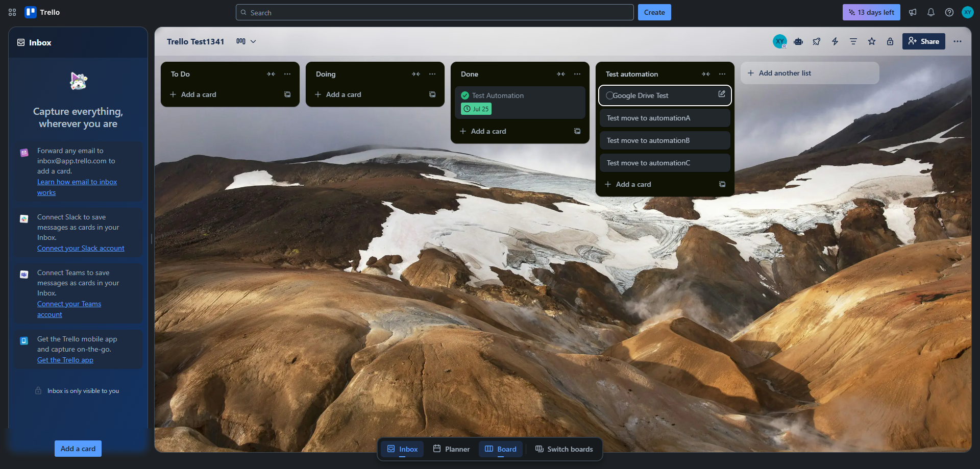Click the To Do list title
980x469 pixels.
pos(180,74)
